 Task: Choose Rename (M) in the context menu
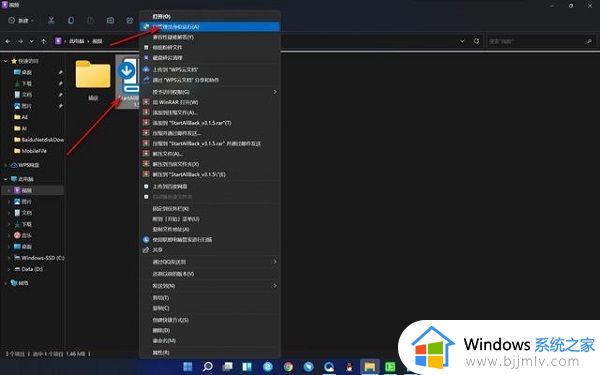click(164, 341)
